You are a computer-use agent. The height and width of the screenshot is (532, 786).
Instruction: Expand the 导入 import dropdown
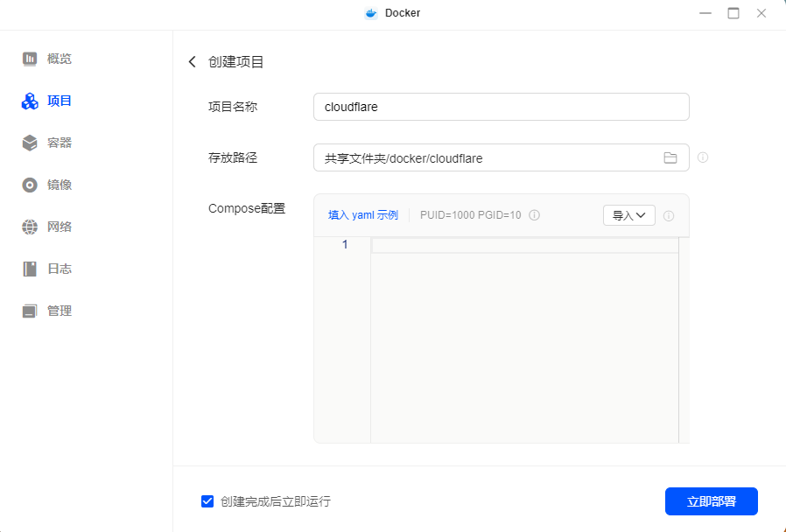628,215
